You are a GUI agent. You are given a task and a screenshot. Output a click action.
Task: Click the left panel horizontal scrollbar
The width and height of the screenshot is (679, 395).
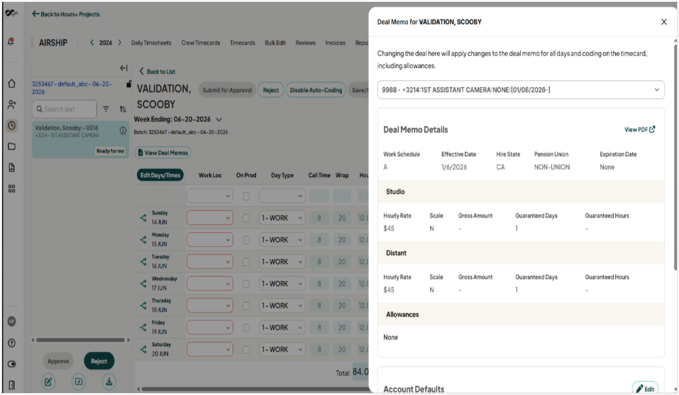coord(80,340)
